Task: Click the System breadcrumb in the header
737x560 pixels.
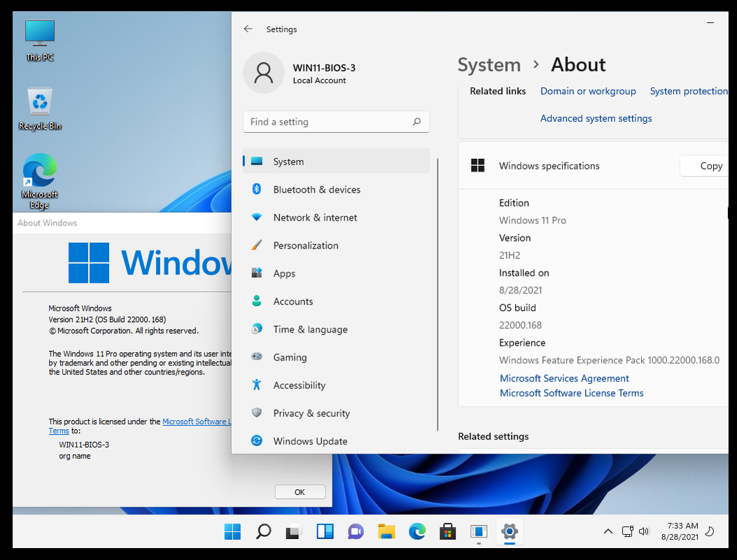Action: coord(489,65)
